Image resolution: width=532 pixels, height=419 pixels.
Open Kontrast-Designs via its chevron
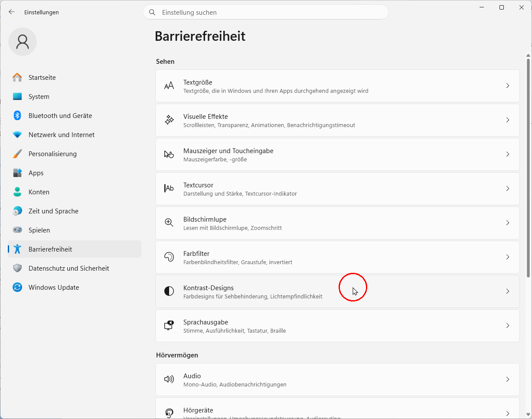point(508,291)
